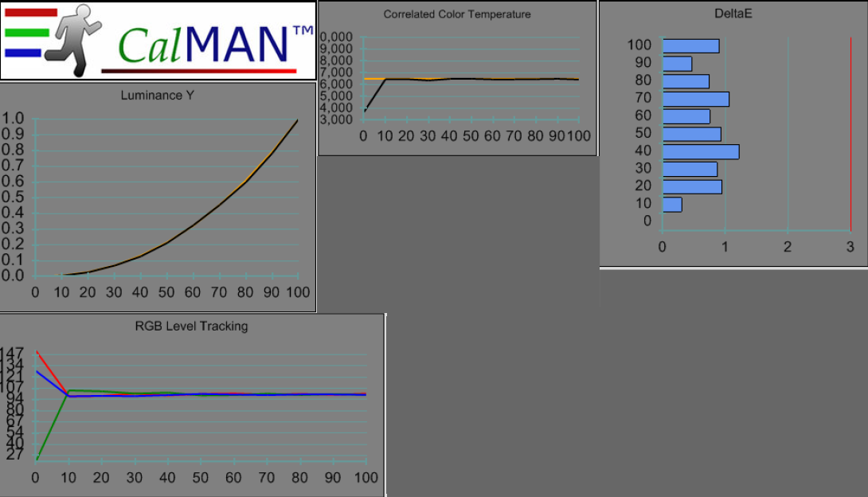Click the 0.0 label on Luminance Y axis
This screenshot has width=868, height=497.
pyautogui.click(x=13, y=276)
